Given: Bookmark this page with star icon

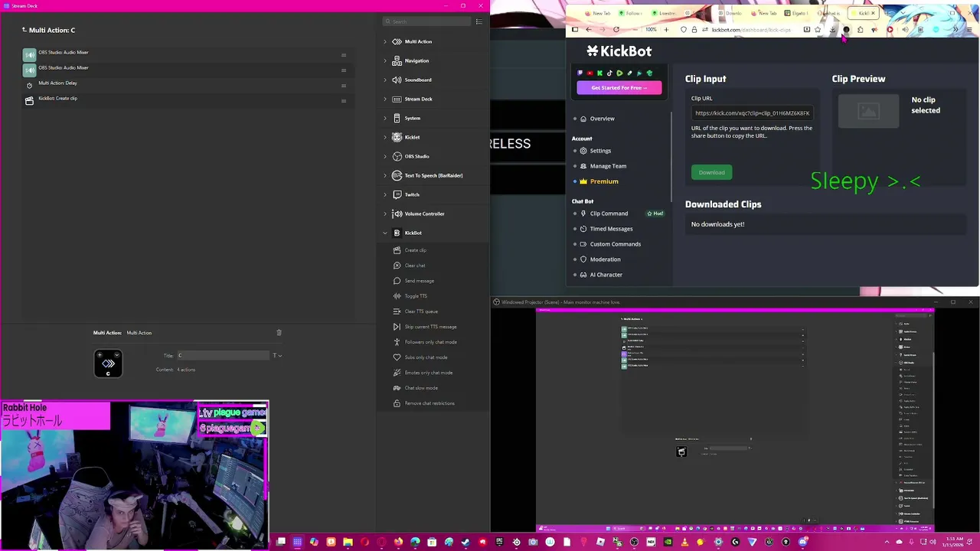Looking at the screenshot, I should pos(818,29).
